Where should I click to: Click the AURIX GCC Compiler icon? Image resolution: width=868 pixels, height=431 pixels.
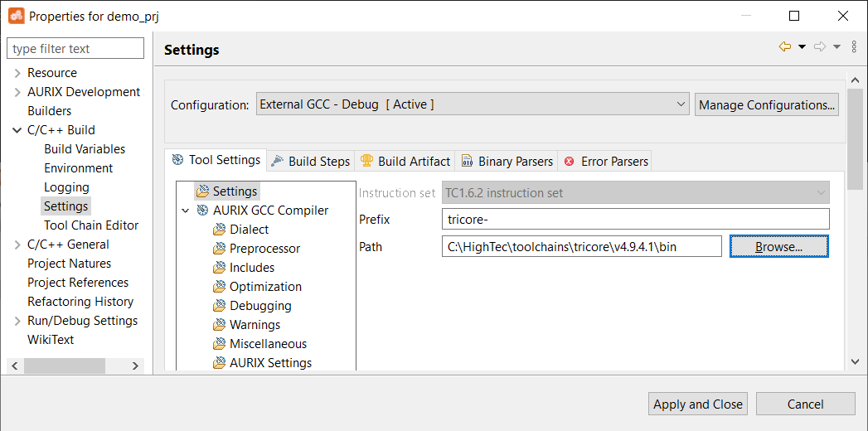click(x=202, y=211)
